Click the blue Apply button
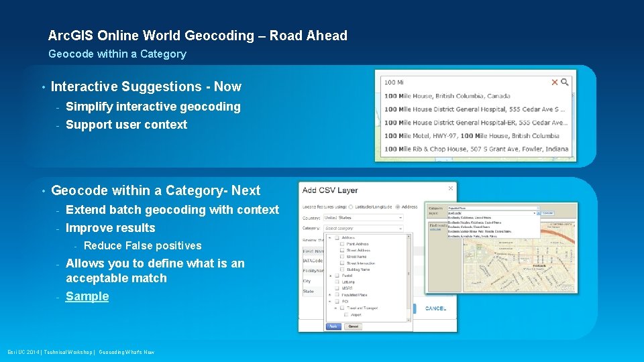644x362 pixels. 333,326
